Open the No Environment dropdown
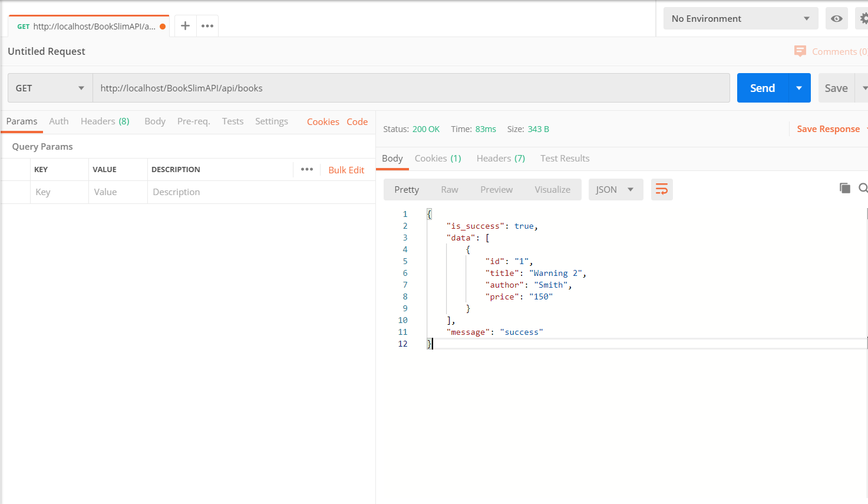This screenshot has height=504, width=868. pos(741,18)
